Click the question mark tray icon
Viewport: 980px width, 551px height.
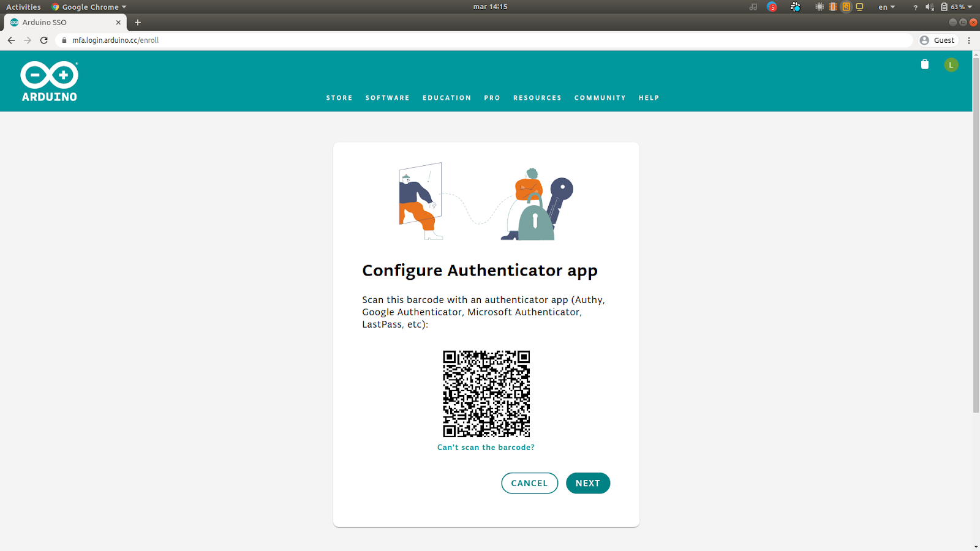coord(916,7)
